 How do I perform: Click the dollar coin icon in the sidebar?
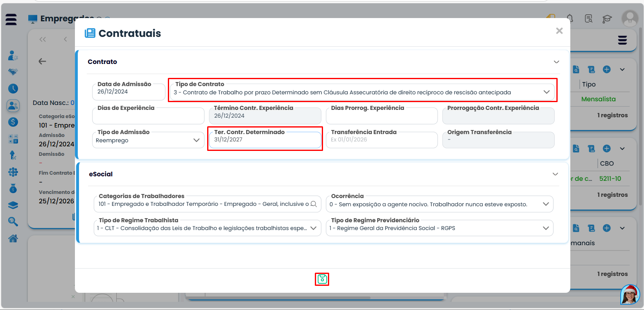[x=13, y=122]
